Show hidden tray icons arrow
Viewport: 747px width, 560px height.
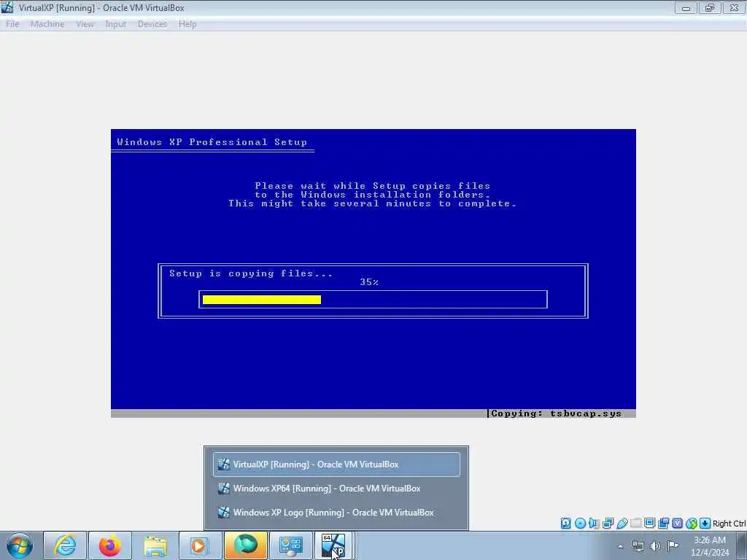(620, 546)
